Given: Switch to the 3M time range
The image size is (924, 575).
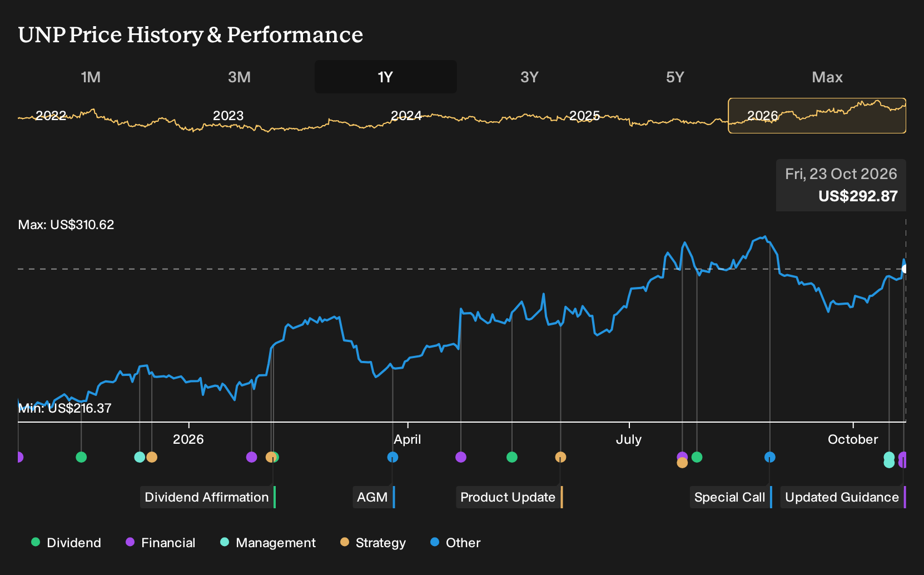Looking at the screenshot, I should (239, 77).
